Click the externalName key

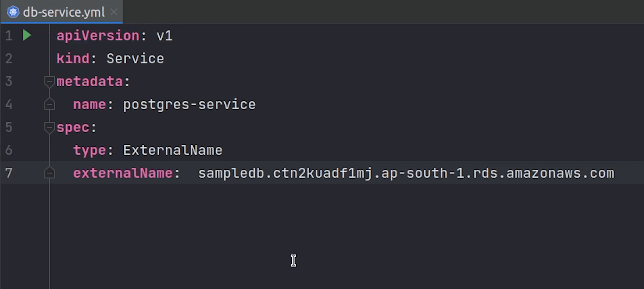(x=123, y=173)
